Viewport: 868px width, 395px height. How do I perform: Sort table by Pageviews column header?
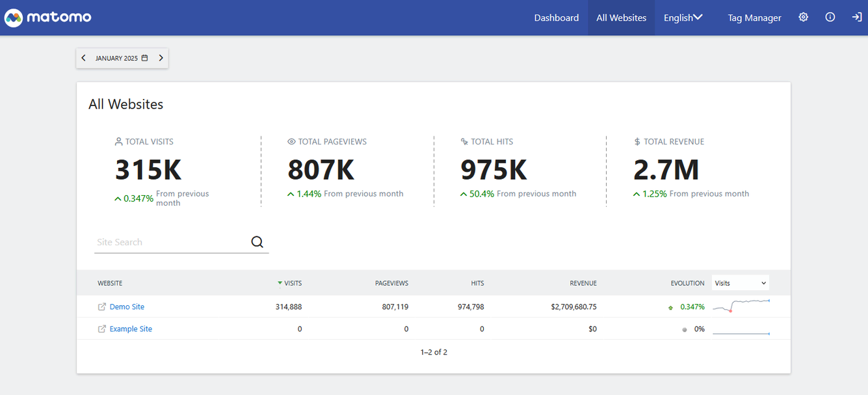(391, 283)
